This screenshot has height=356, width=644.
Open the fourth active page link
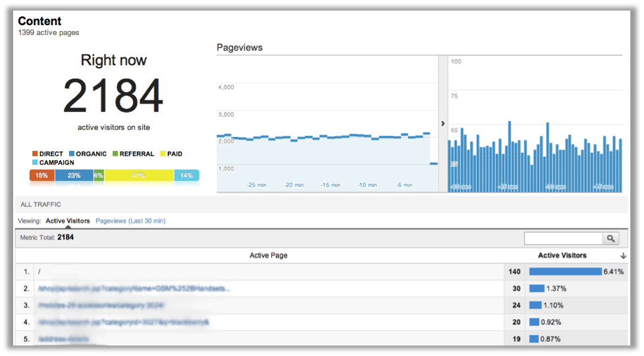tap(123, 322)
